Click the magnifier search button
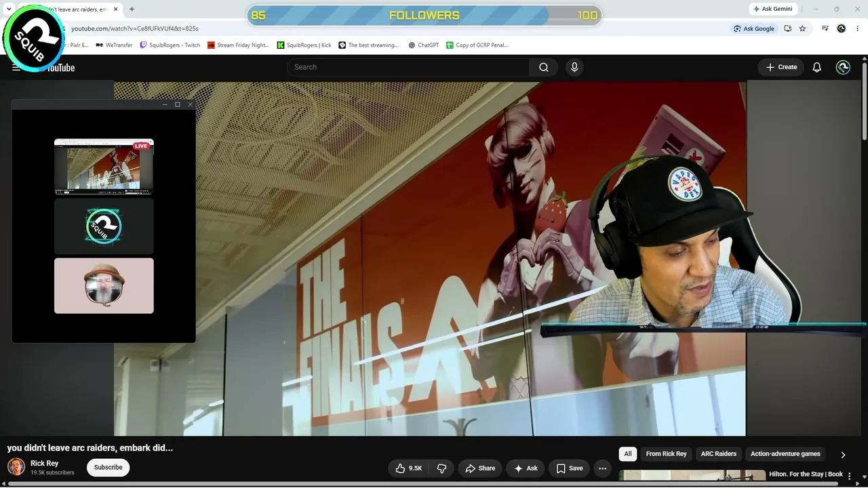868x488 pixels. (x=544, y=67)
